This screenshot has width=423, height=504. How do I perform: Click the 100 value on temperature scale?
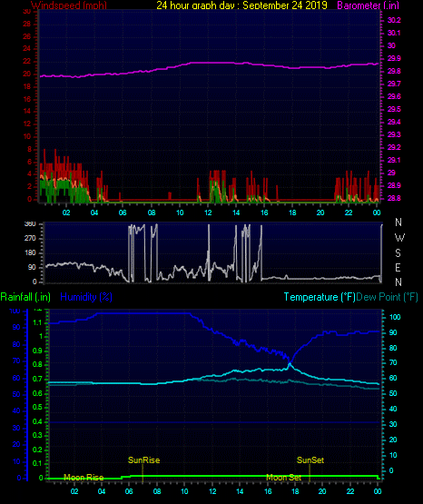tap(395, 317)
